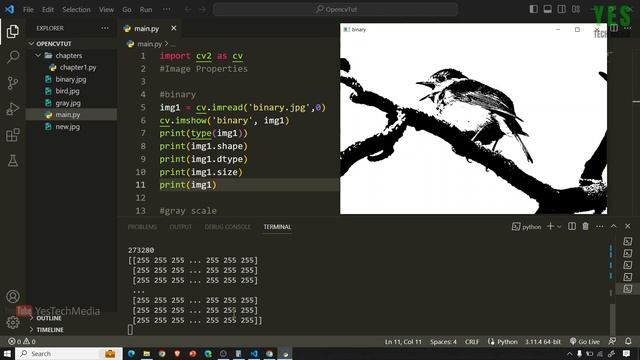Screen dimensions: 640x360
Task: Switch to the PROBLEMS tab
Action: (x=142, y=227)
